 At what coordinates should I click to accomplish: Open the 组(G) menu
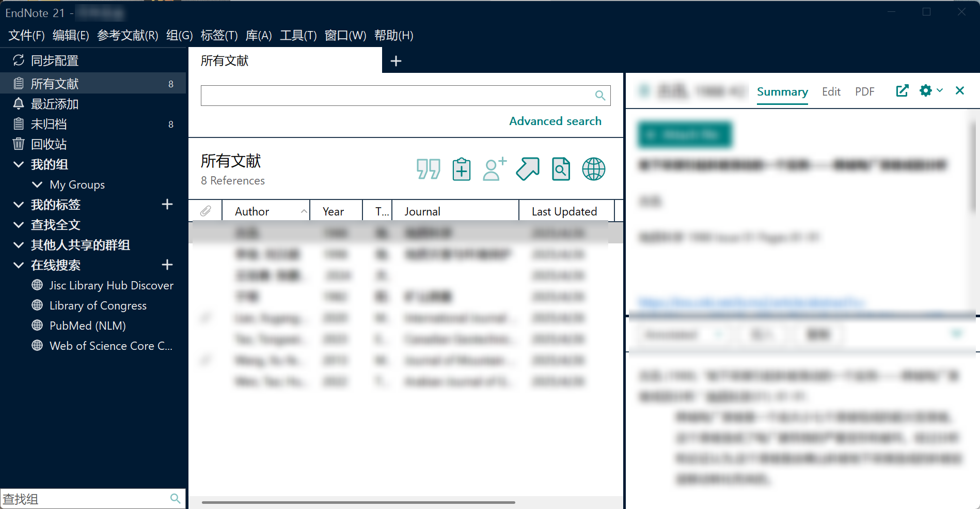[179, 35]
